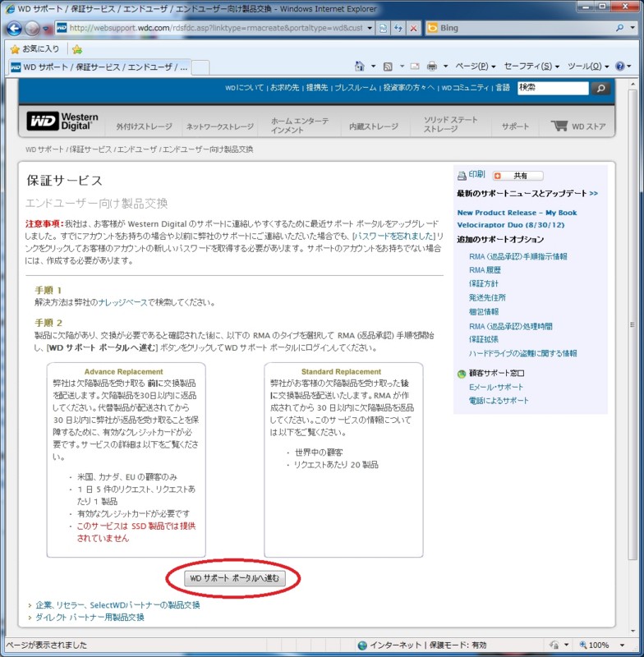Click the 顧客サポート窓口 globe icon
Image resolution: width=644 pixels, height=657 pixels.
tap(462, 374)
